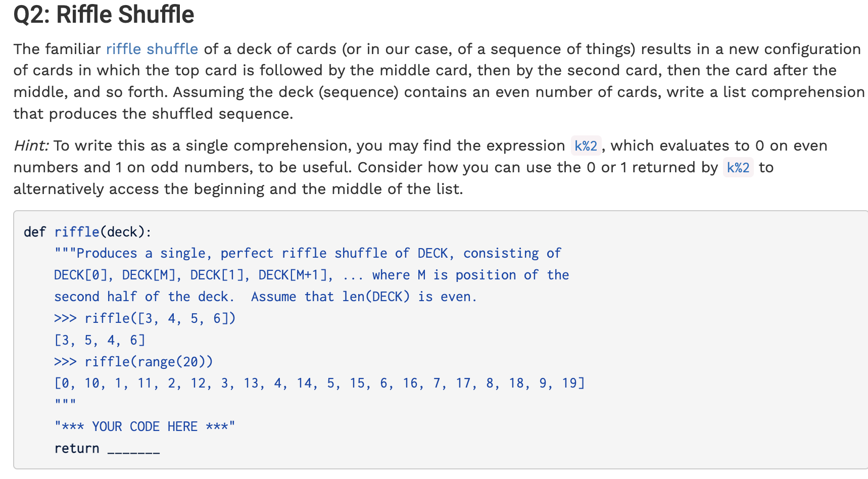Click the len(DECK) text in the docstring

tap(375, 297)
